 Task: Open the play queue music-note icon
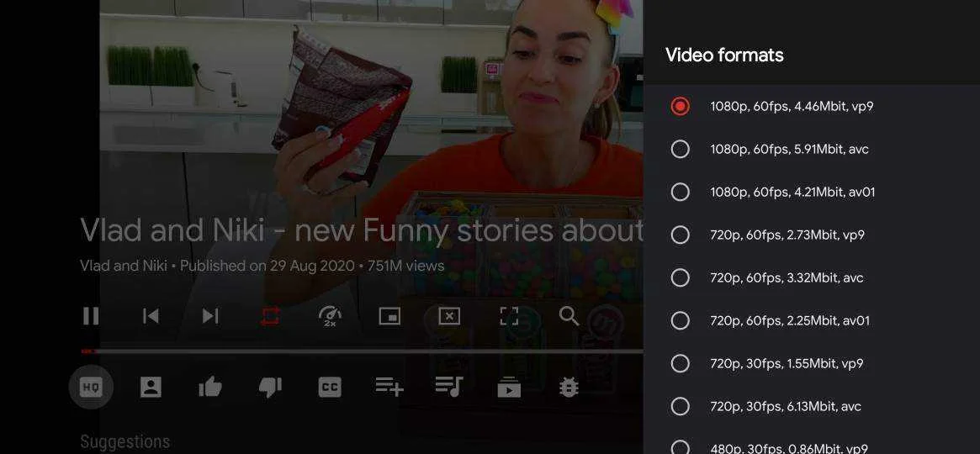[448, 388]
